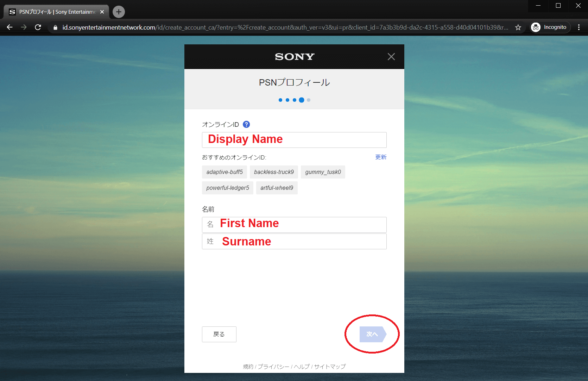Click the browser back arrow
This screenshot has width=588, height=381.
(x=10, y=27)
